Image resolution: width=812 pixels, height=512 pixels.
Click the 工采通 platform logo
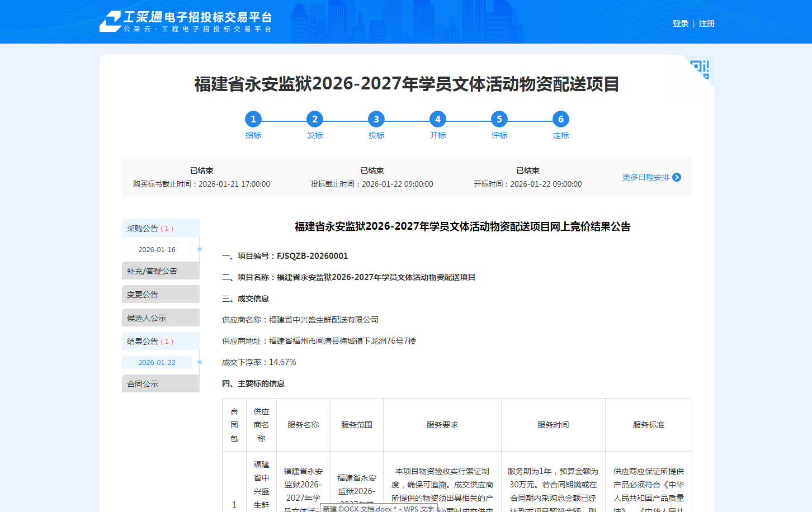click(186, 22)
